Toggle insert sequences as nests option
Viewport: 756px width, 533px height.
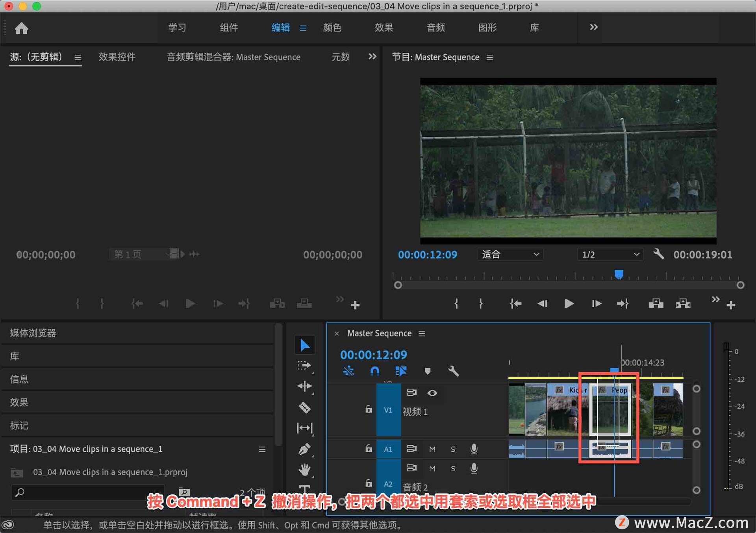click(x=348, y=371)
